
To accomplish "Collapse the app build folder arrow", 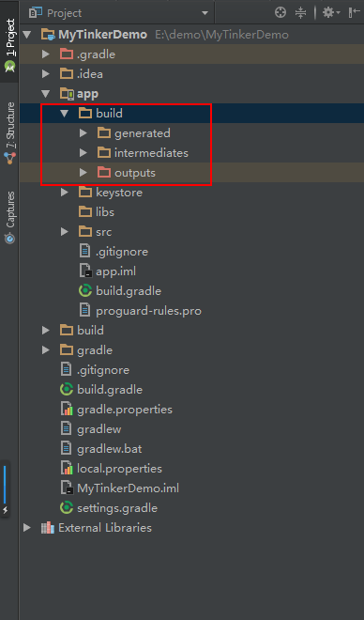I will pyautogui.click(x=65, y=114).
